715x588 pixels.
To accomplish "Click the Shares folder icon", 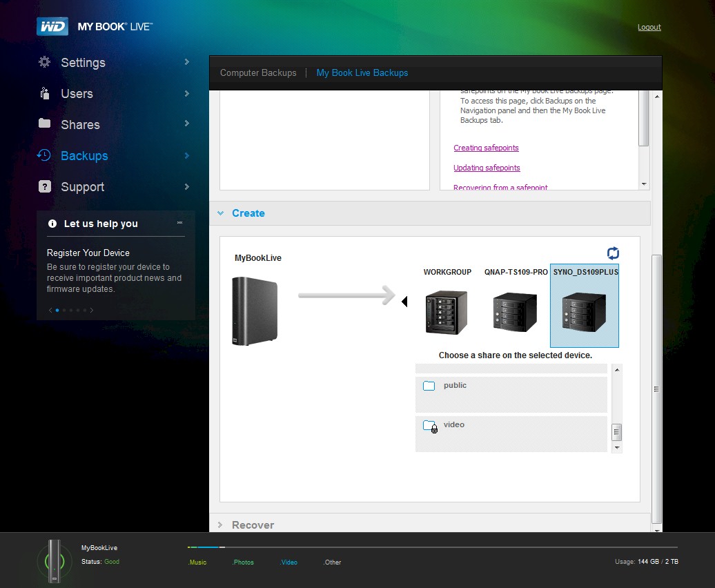I will (44, 123).
